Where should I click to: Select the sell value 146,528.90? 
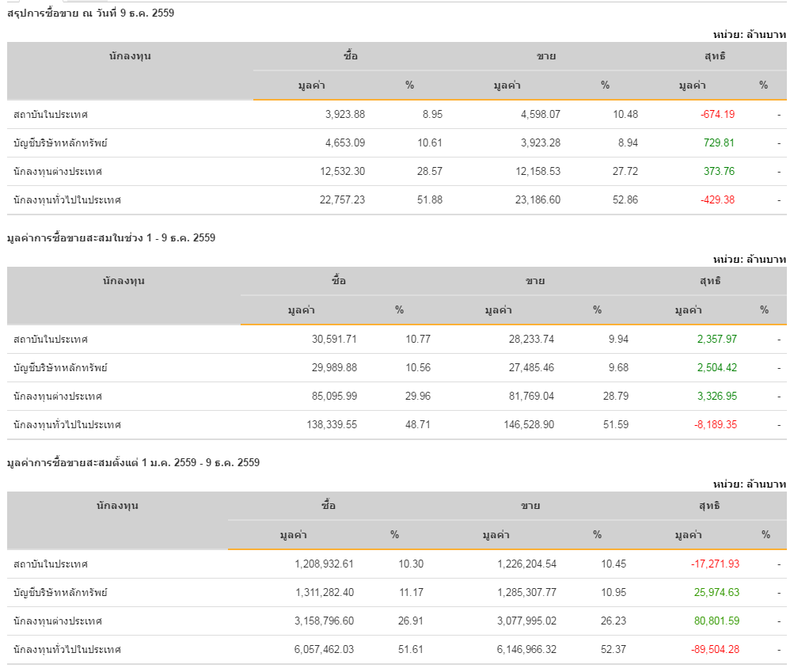tap(527, 424)
